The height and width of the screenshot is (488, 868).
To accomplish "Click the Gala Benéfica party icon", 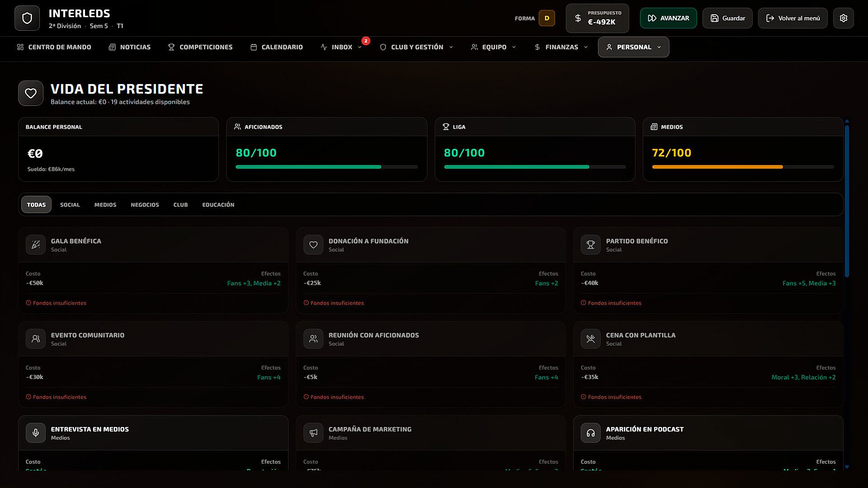I will (x=36, y=245).
